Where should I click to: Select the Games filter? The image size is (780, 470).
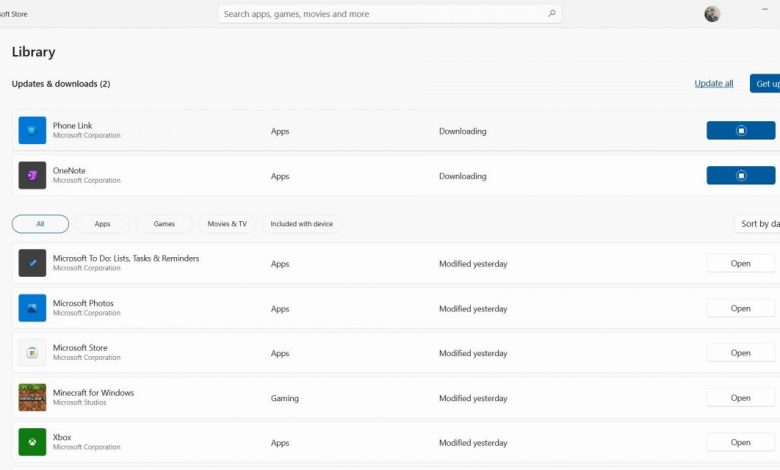(x=164, y=224)
